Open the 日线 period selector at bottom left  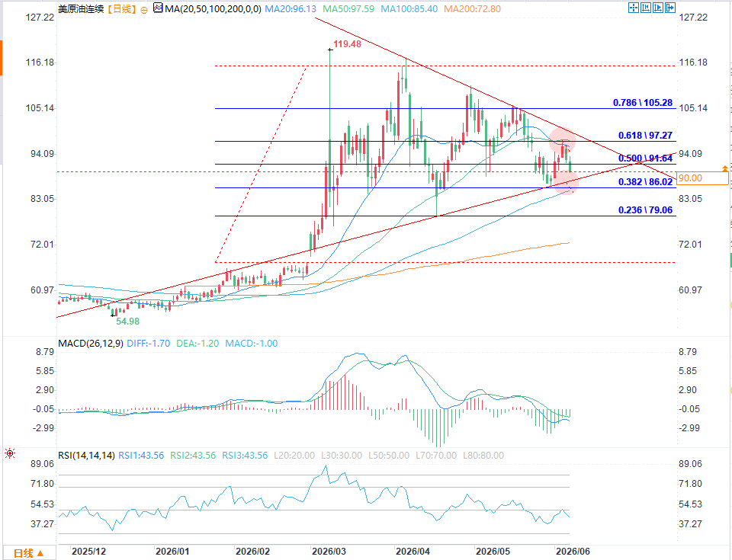(28, 553)
